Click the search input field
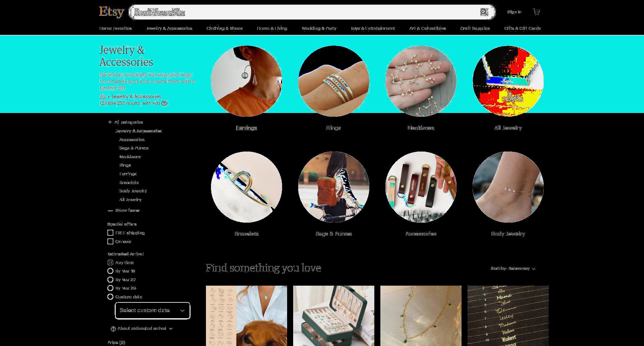 (305, 12)
